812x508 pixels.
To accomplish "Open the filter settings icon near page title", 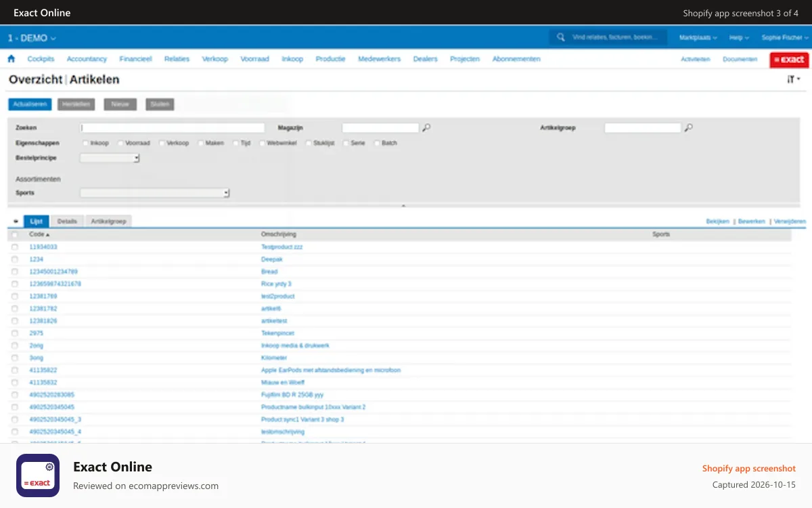I will coord(793,79).
